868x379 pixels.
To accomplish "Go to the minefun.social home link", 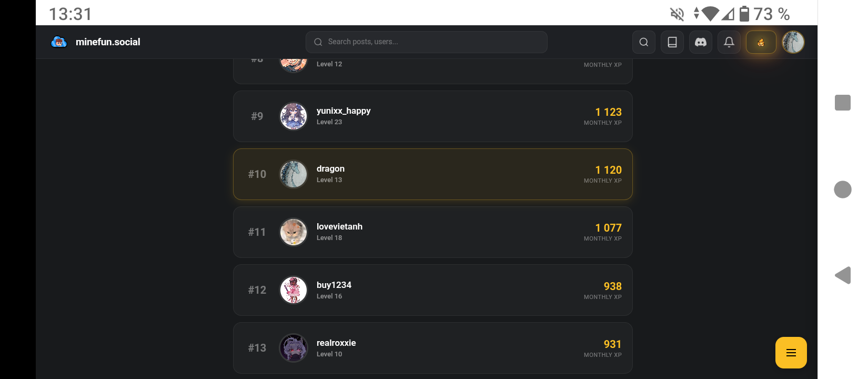I will [108, 42].
